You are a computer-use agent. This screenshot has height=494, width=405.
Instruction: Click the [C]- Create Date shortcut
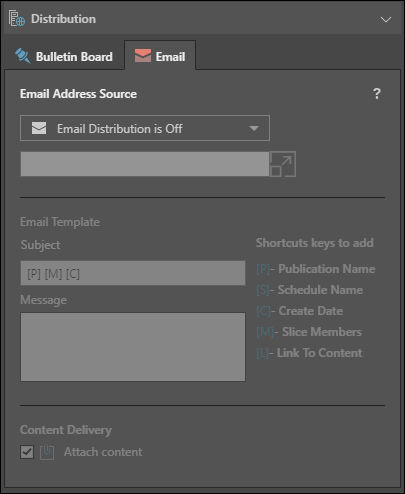click(x=299, y=311)
